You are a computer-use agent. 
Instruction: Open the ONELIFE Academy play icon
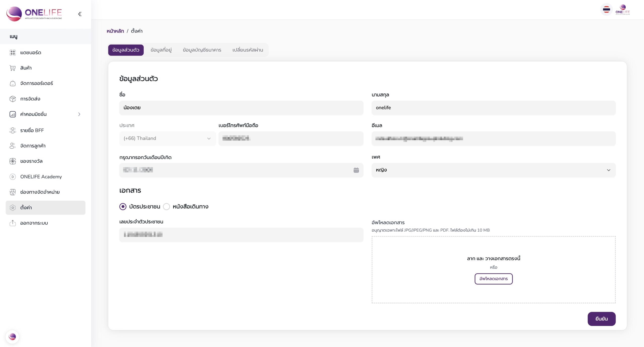click(13, 177)
